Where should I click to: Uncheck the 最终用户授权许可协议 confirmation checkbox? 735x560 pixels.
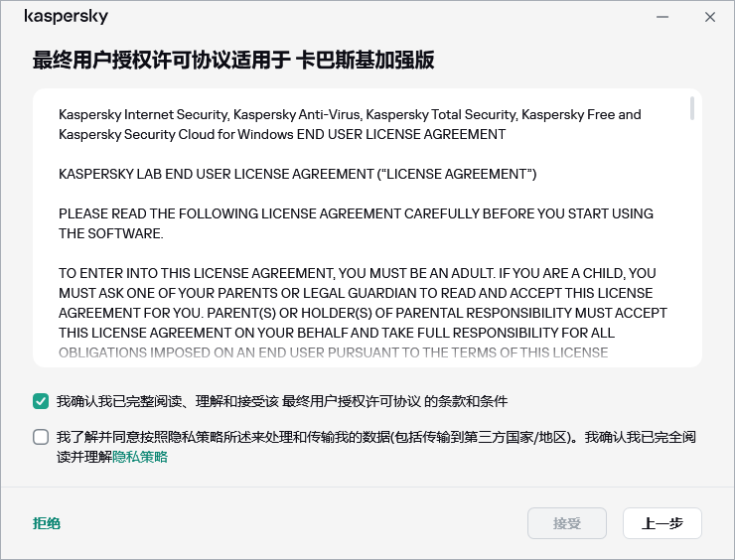click(41, 401)
